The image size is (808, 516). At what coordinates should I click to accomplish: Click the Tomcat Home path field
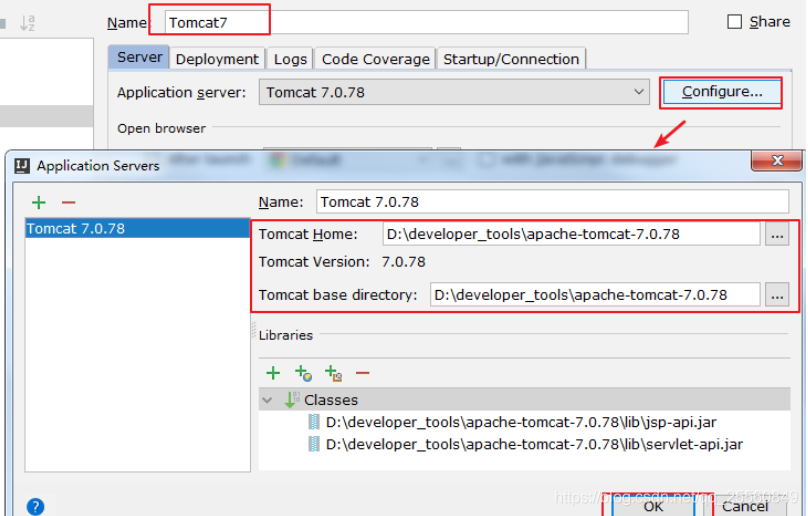tap(571, 234)
